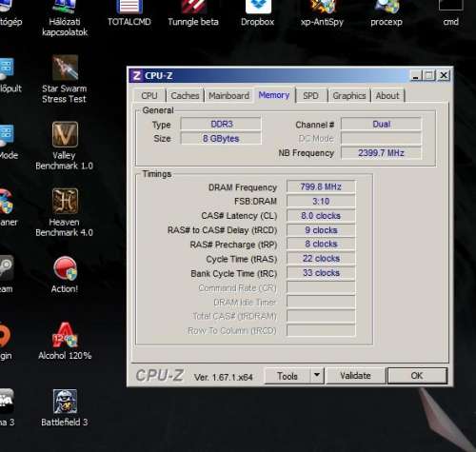Select the Battlefield 3 desktop icon
This screenshot has height=452, width=476.
pos(65,408)
